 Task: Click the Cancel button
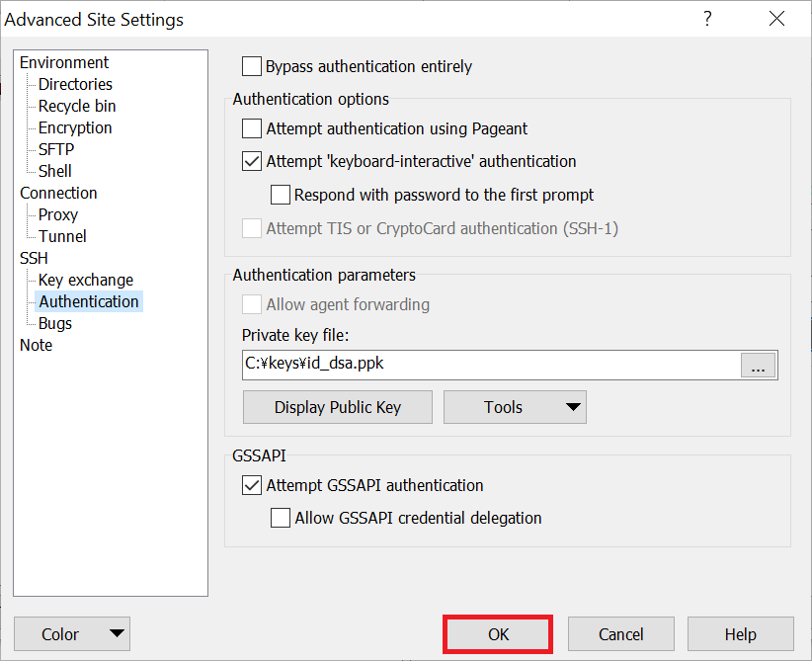(x=621, y=634)
